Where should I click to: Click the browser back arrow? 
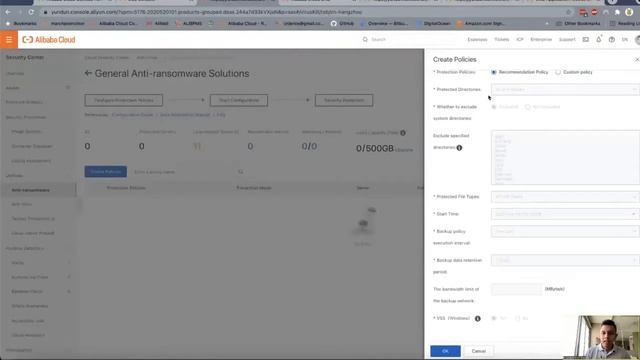(x=8, y=12)
